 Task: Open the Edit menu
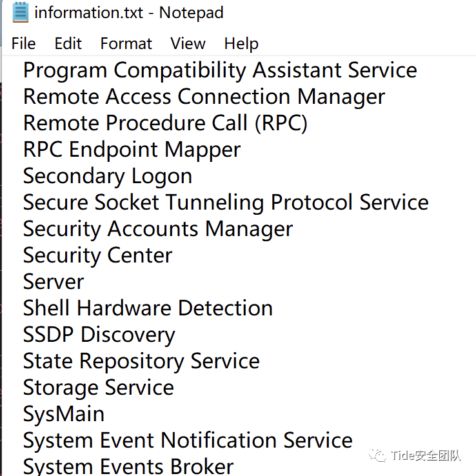pos(68,44)
